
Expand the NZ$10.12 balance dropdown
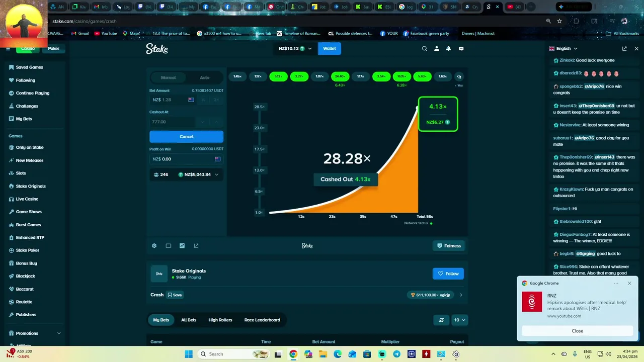click(295, 49)
